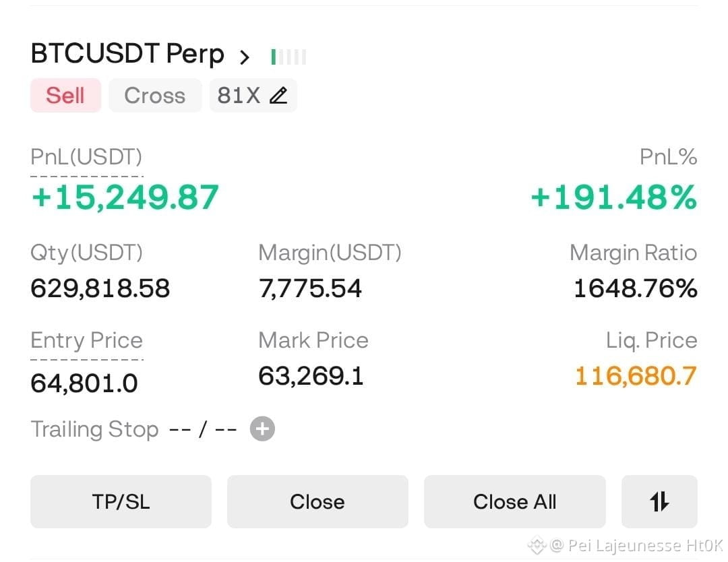The width and height of the screenshot is (728, 562).
Task: Click the Close All button
Action: pyautogui.click(x=514, y=501)
